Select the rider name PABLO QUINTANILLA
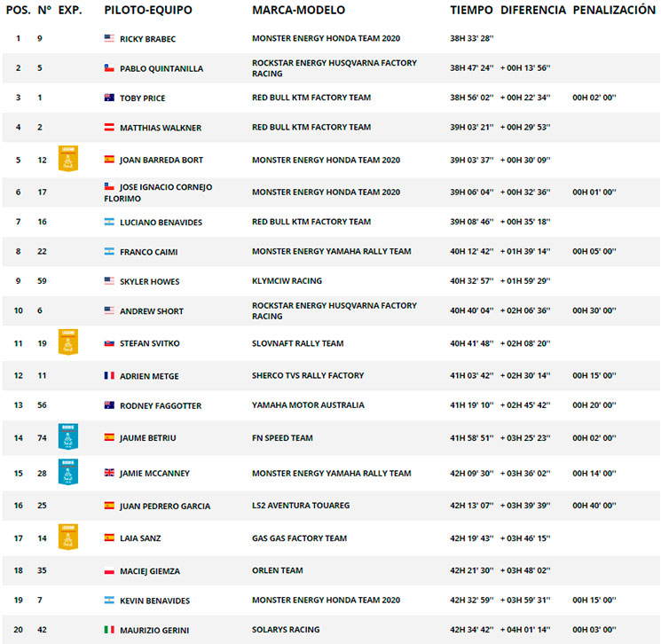661x644 pixels. [161, 68]
